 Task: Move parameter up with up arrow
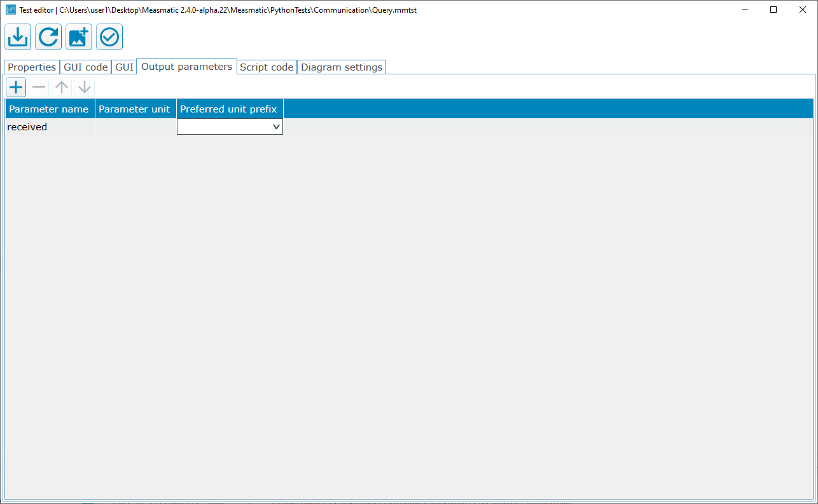[62, 87]
